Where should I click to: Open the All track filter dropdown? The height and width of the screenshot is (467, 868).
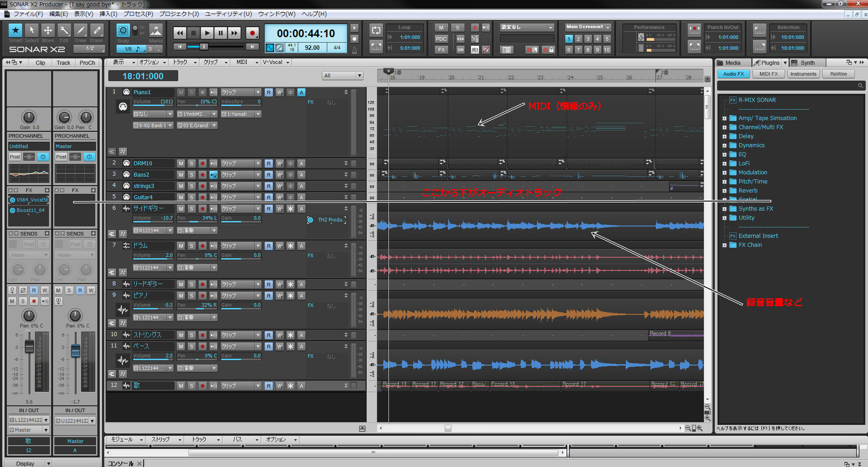343,76
